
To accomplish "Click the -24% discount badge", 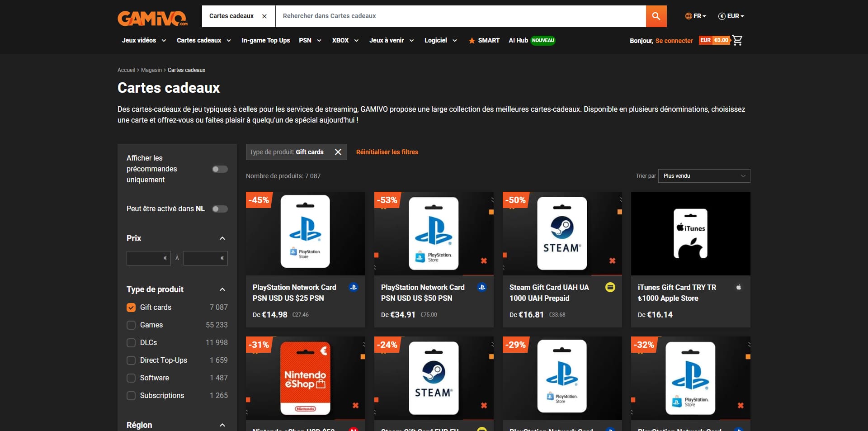I will [387, 345].
